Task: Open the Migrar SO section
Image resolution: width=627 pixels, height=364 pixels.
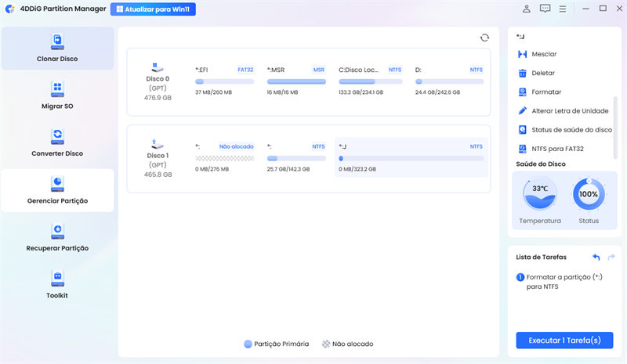Action: 57,95
